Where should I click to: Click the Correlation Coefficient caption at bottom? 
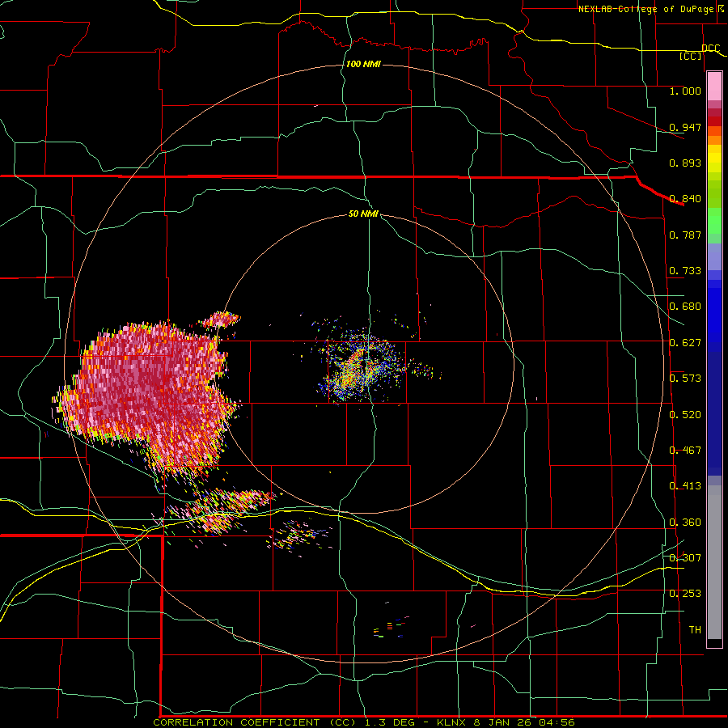(x=363, y=722)
